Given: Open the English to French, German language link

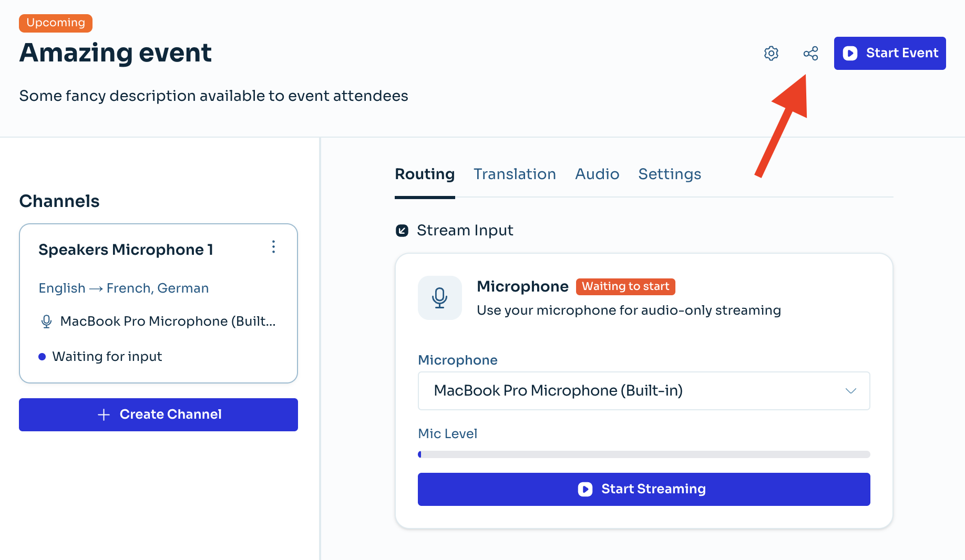Looking at the screenshot, I should coord(123,288).
